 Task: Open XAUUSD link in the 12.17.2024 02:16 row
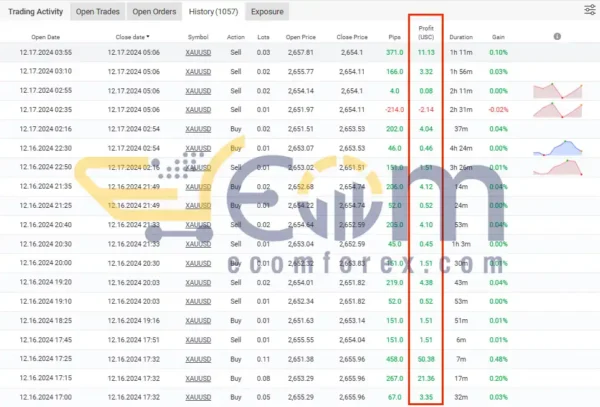click(198, 129)
